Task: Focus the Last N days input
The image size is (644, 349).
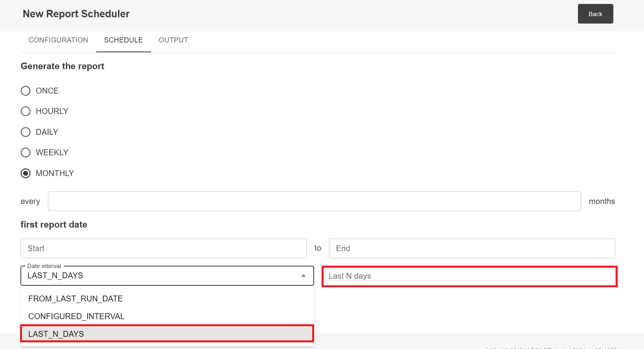Action: 469,276
